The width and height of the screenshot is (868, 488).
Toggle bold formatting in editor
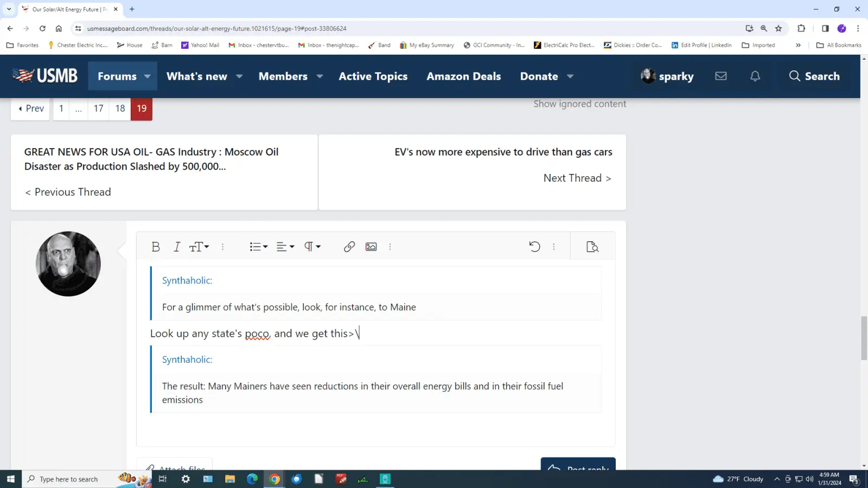pyautogui.click(x=156, y=247)
